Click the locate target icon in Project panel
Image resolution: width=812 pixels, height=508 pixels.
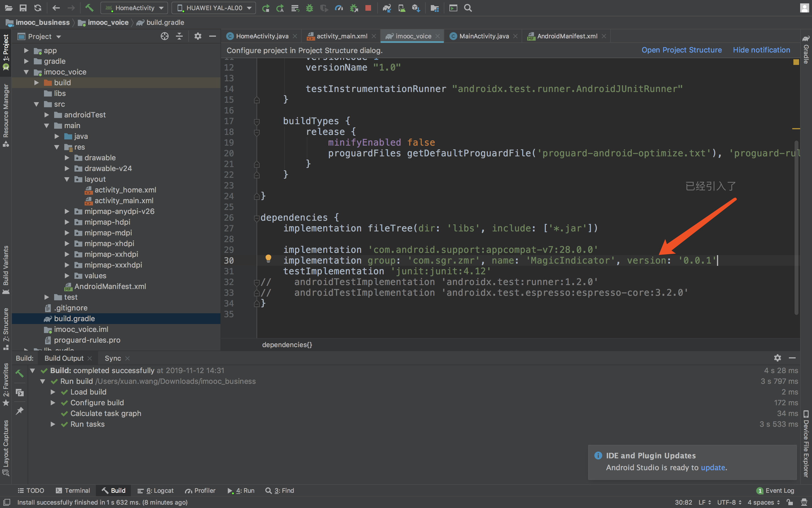164,36
